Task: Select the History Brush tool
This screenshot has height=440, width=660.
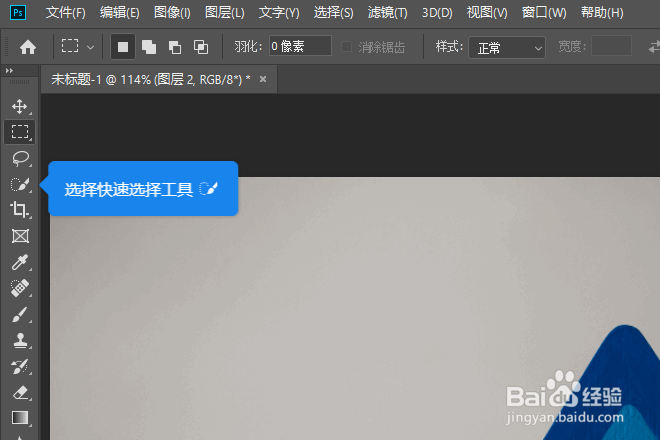Action: coord(20,366)
